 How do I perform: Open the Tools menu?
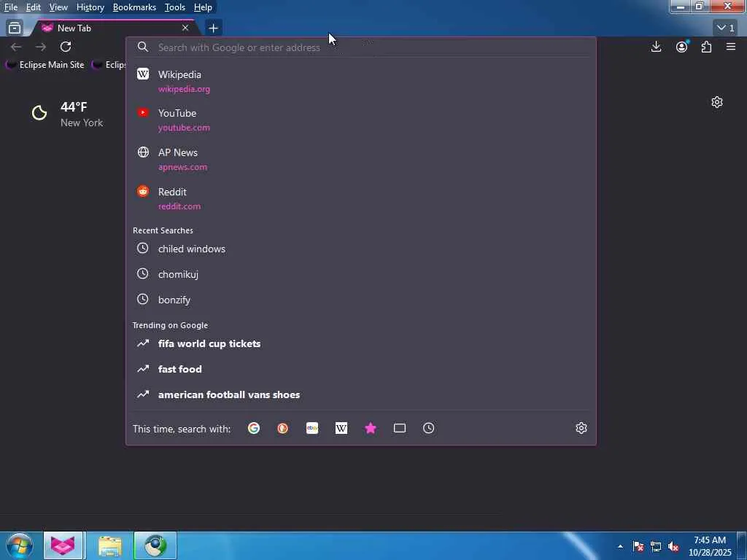point(175,7)
